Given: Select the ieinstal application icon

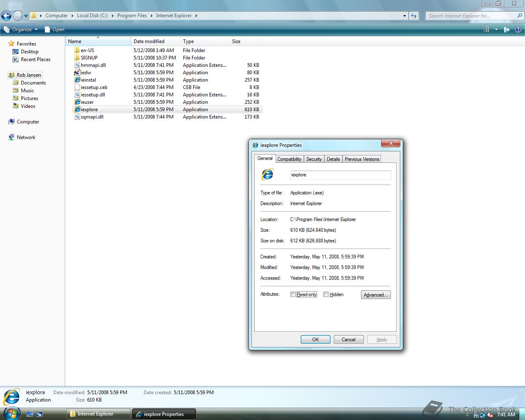Looking at the screenshot, I should click(x=77, y=80).
